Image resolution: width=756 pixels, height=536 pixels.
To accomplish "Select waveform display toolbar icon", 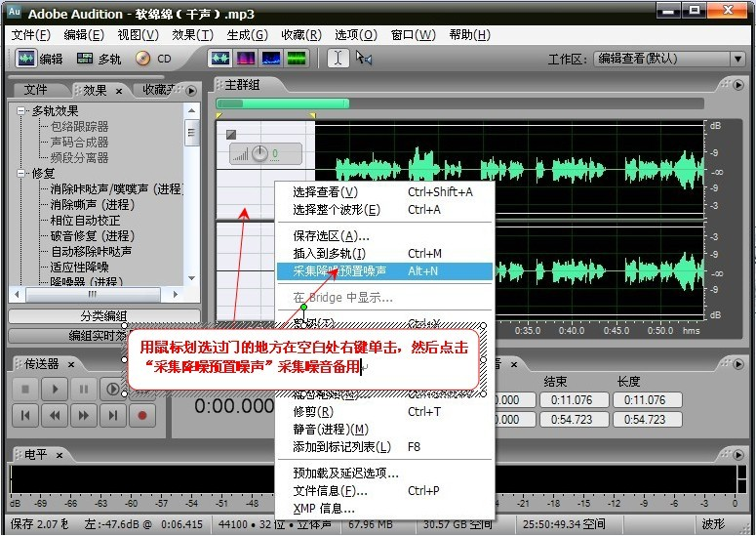I will click(220, 59).
